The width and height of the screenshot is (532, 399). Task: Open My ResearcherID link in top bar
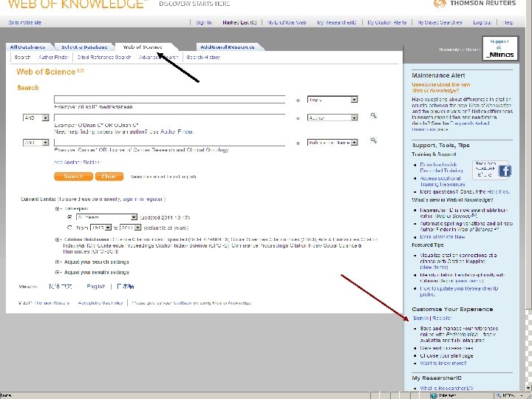click(x=337, y=22)
